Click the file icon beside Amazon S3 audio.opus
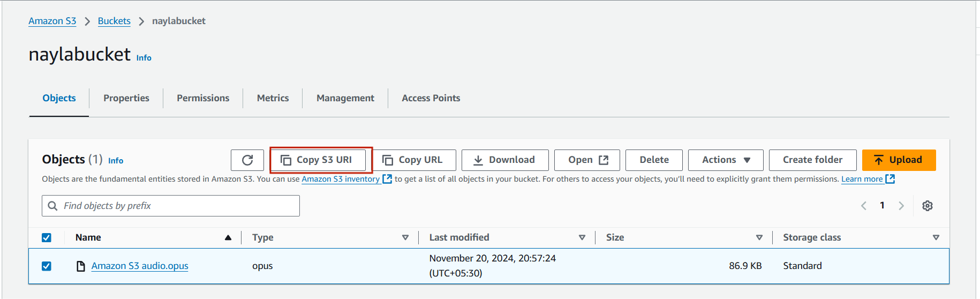The image size is (980, 299). point(81,266)
